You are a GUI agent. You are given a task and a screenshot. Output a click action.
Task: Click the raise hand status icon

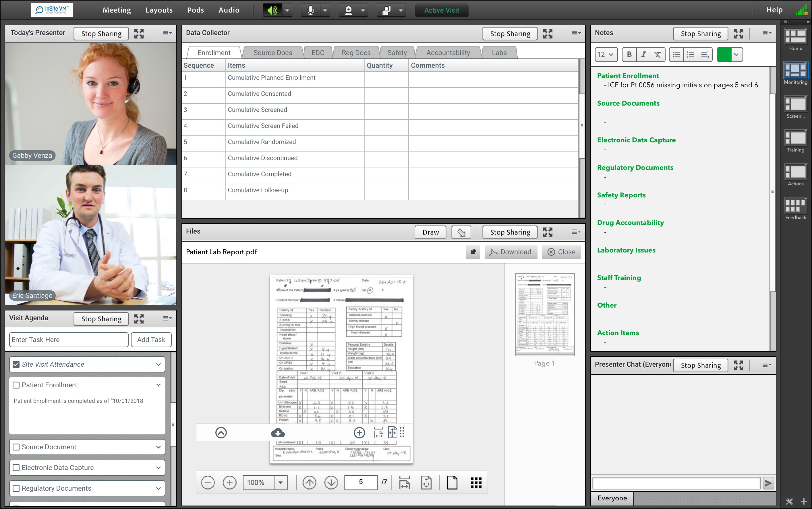point(386,10)
